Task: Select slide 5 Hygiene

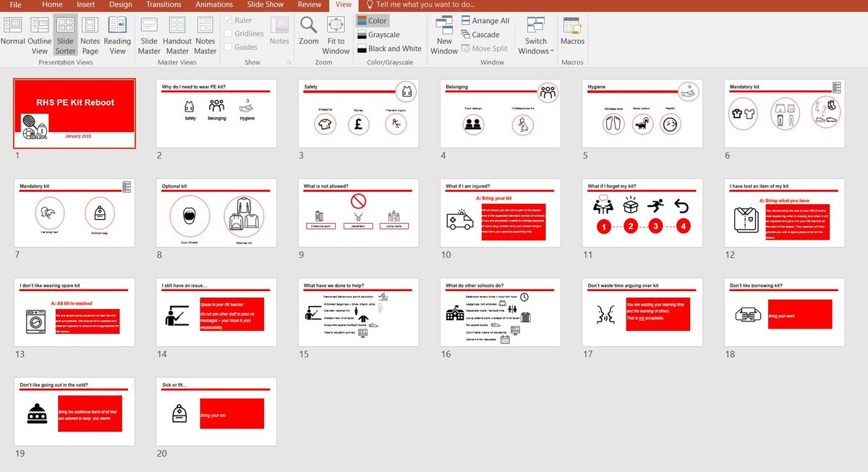Action: (642, 113)
